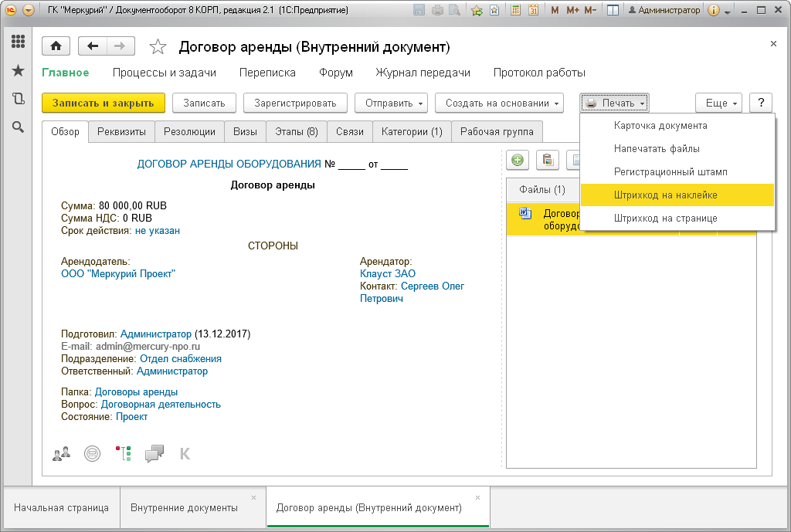This screenshot has height=532, width=791.
Task: Click the Зарегистрировать button
Action: pyautogui.click(x=295, y=103)
